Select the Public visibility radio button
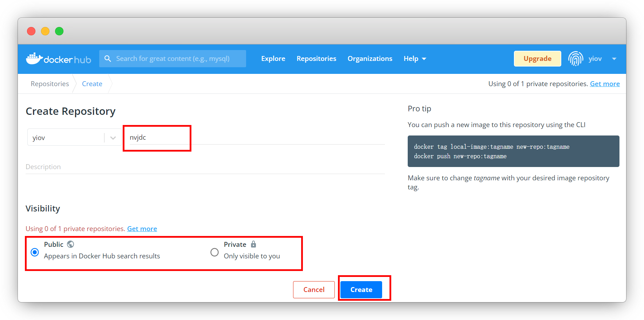The height and width of the screenshot is (320, 644). tap(35, 252)
